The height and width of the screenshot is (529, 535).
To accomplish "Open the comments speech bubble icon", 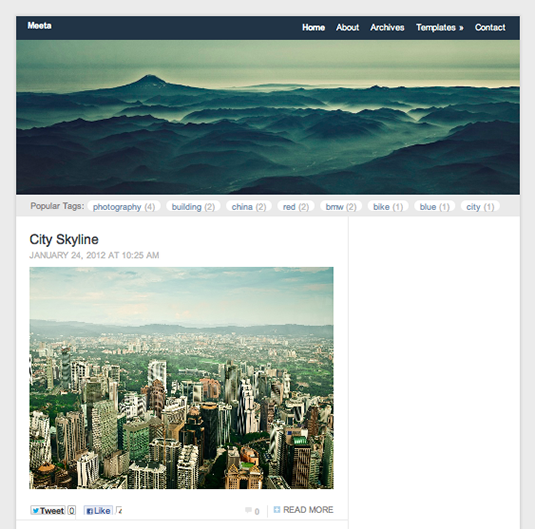I will 248,510.
